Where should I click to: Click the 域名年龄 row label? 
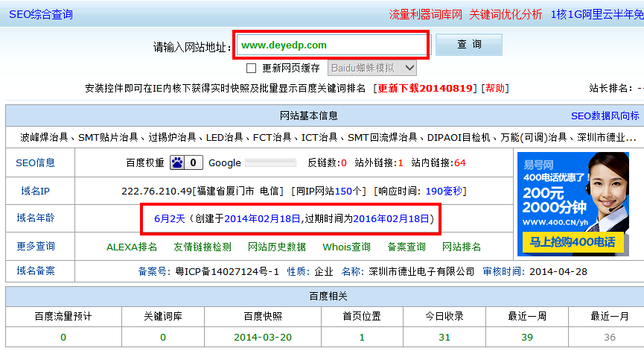[35, 218]
